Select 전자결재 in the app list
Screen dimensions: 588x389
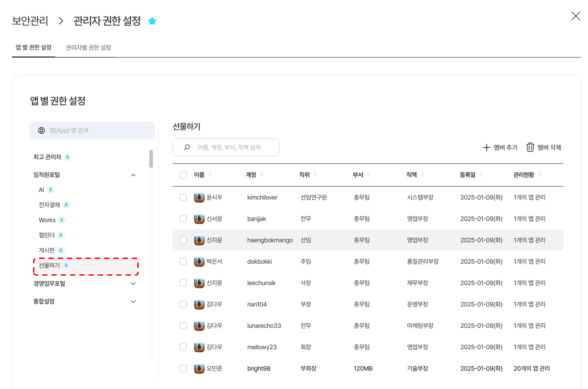point(50,205)
